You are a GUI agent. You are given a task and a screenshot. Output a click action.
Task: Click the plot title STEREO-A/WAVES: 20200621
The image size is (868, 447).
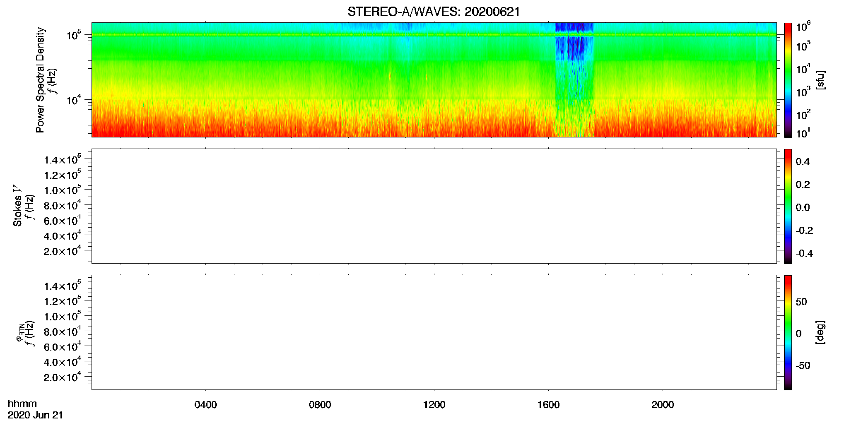click(434, 12)
